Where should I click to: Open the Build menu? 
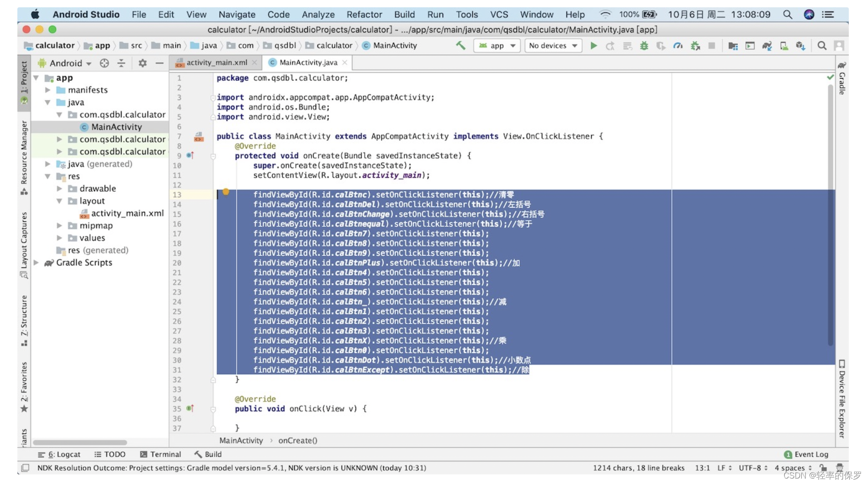point(404,15)
